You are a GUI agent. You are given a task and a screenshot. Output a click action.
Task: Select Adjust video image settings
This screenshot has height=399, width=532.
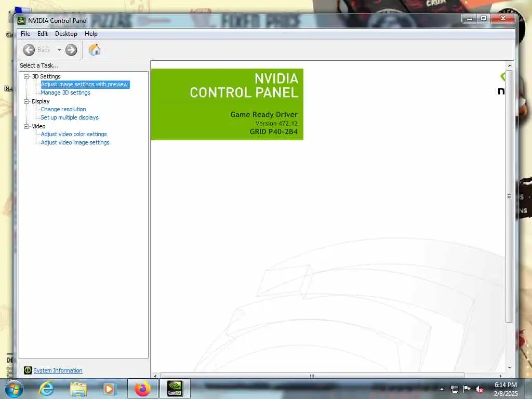point(75,142)
